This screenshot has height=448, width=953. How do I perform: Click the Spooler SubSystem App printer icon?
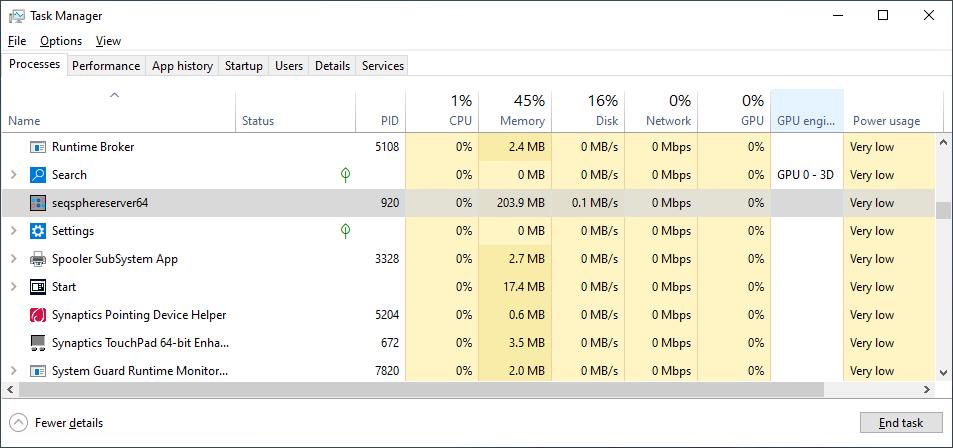[38, 259]
